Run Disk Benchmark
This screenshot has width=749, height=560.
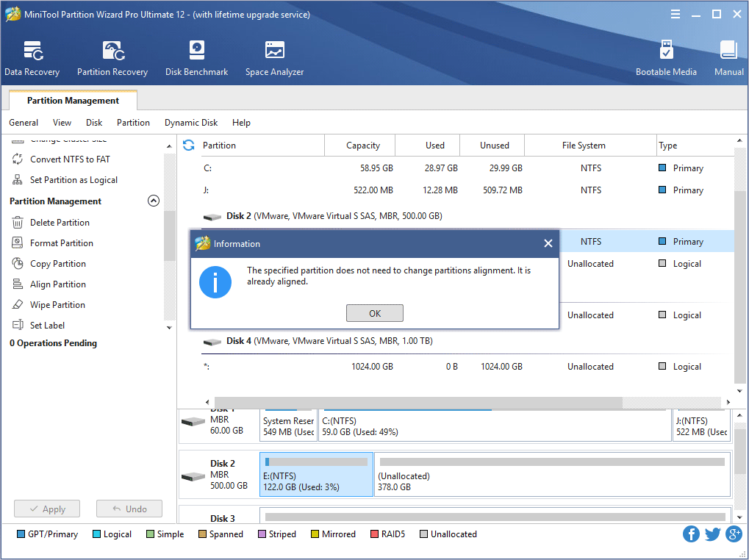196,57
